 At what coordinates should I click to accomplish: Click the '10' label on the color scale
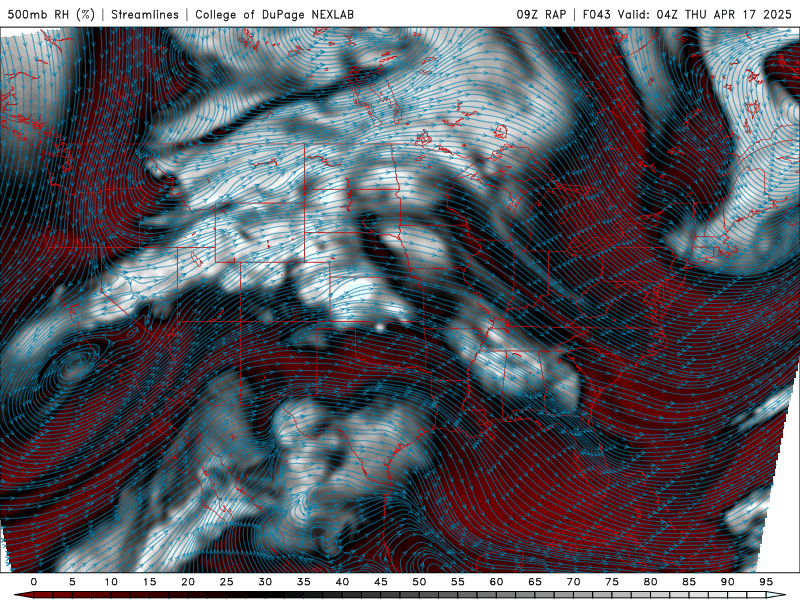111,582
